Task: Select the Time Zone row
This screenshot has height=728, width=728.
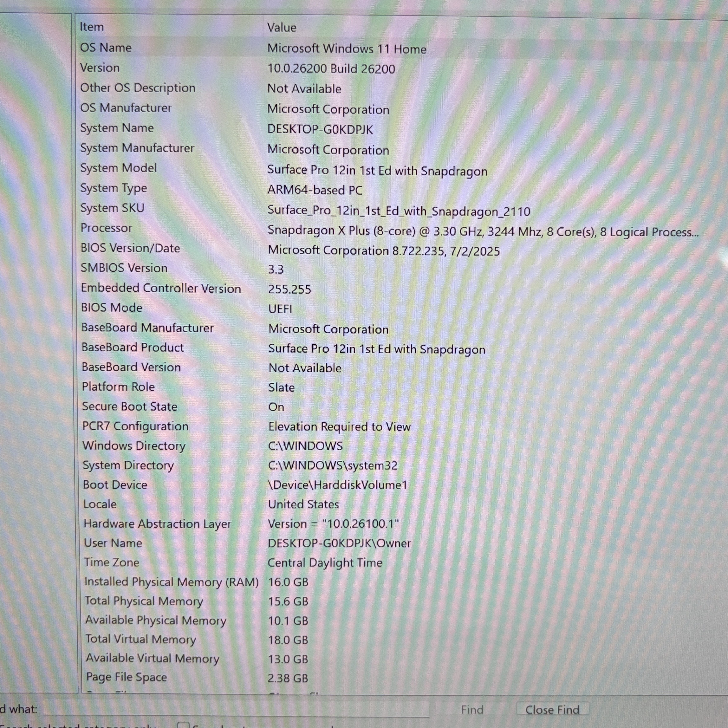Action: [392, 562]
